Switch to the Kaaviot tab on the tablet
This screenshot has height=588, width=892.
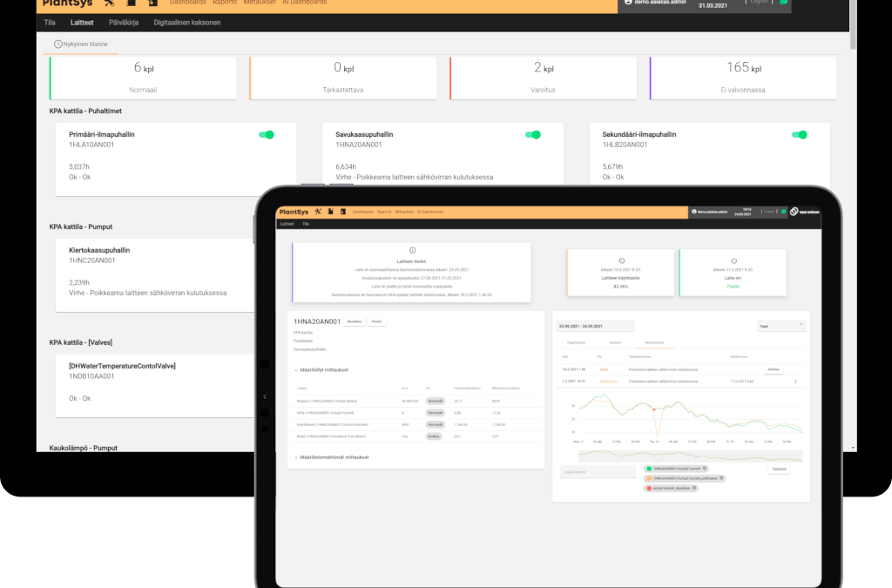point(615,343)
